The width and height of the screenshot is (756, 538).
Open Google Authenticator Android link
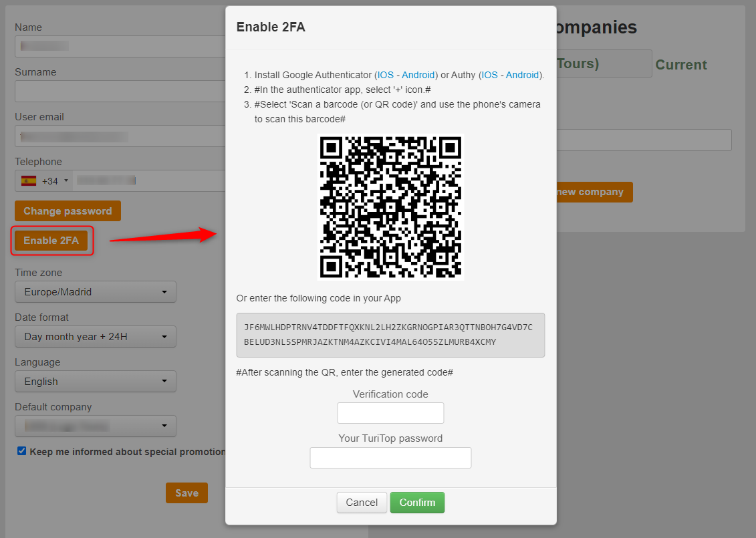(x=418, y=75)
